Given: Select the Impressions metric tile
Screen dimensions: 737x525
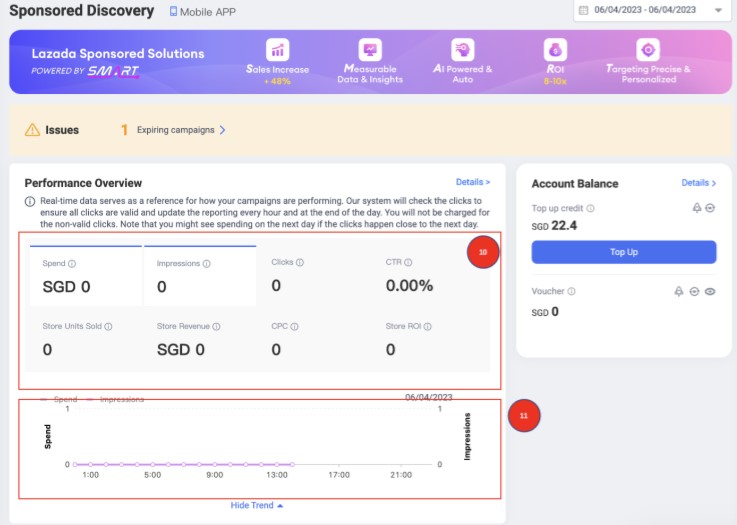Looking at the screenshot, I should pyautogui.click(x=200, y=276).
